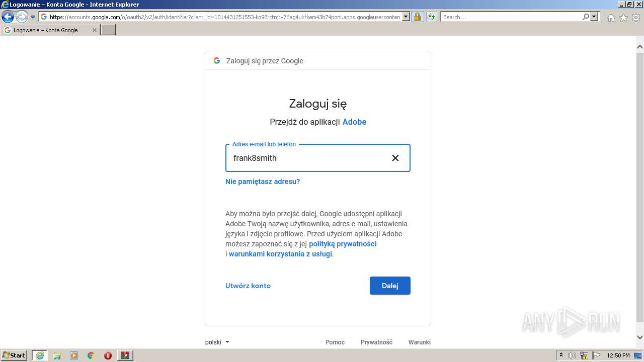
Task: Expand the address bar autocomplete dropdown
Action: point(406,17)
